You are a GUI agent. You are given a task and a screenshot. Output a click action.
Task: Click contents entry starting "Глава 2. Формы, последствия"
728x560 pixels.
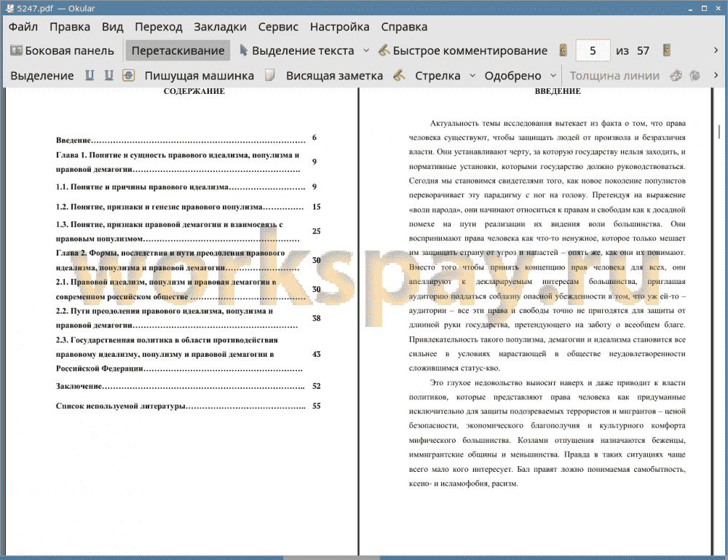(178, 260)
